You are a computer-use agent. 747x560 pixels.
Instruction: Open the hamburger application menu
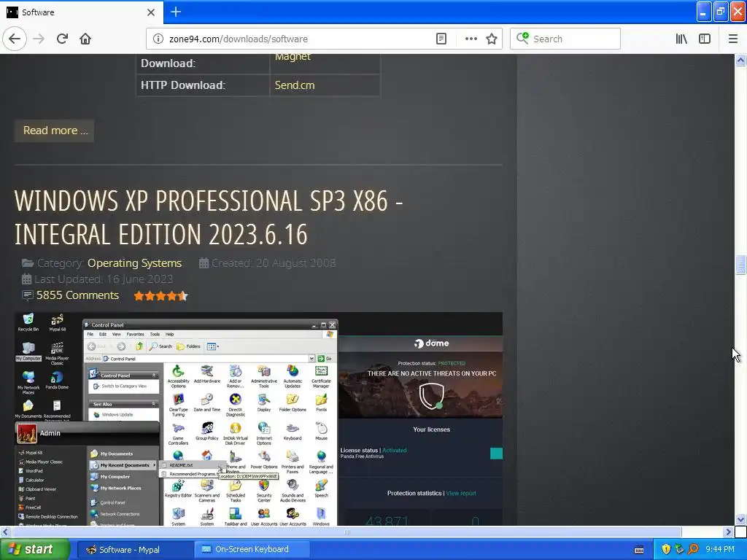(732, 39)
